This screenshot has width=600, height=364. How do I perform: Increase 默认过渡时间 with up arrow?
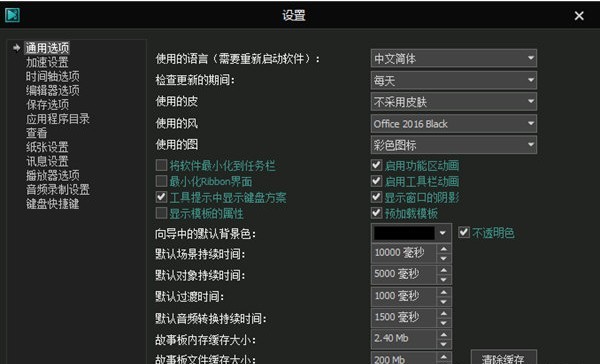click(443, 292)
